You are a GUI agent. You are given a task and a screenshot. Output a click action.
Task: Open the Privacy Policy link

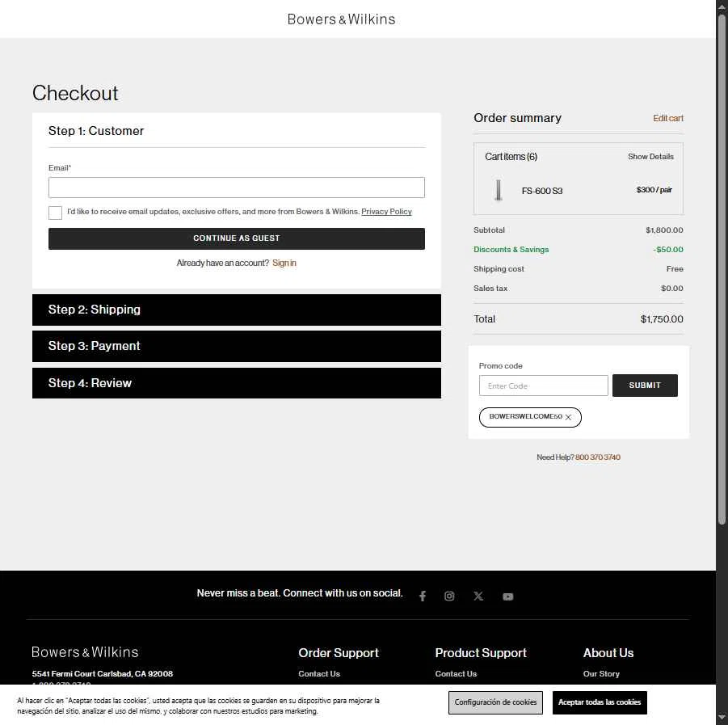(386, 212)
